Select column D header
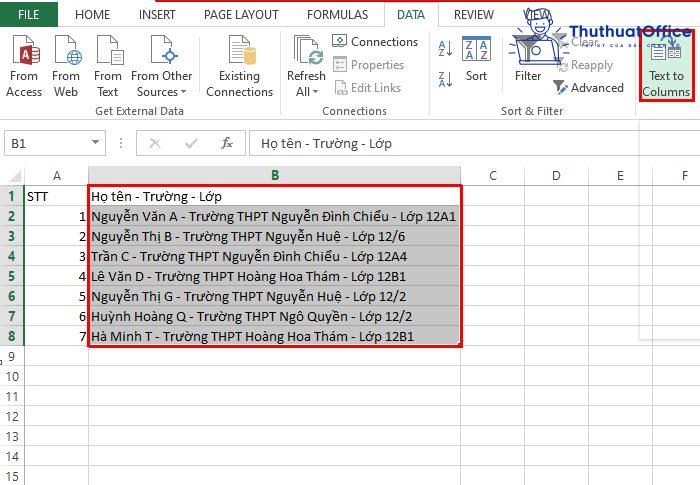Image resolution: width=700 pixels, height=485 pixels. click(x=556, y=176)
